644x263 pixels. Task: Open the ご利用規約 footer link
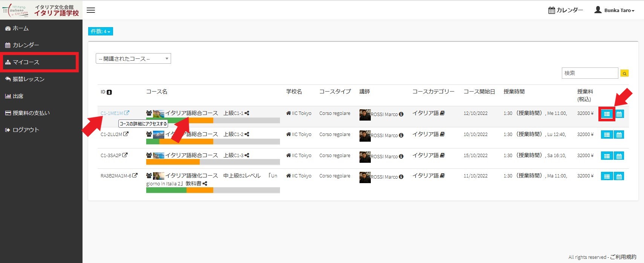pos(623,257)
